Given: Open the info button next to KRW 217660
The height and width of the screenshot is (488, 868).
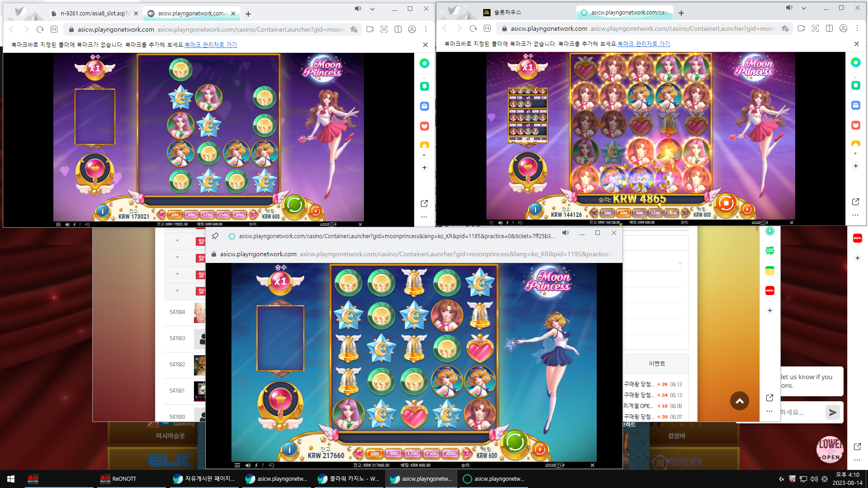Looking at the screenshot, I should pos(289,449).
